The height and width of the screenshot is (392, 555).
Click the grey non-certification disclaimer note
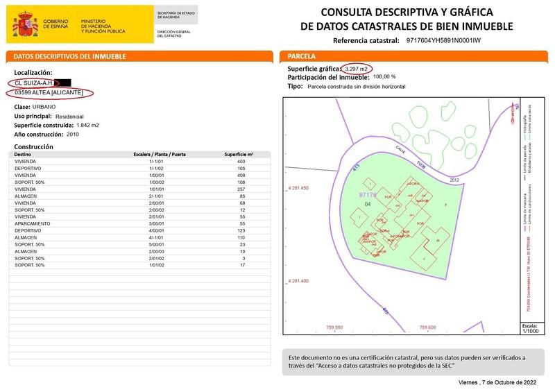point(413,362)
